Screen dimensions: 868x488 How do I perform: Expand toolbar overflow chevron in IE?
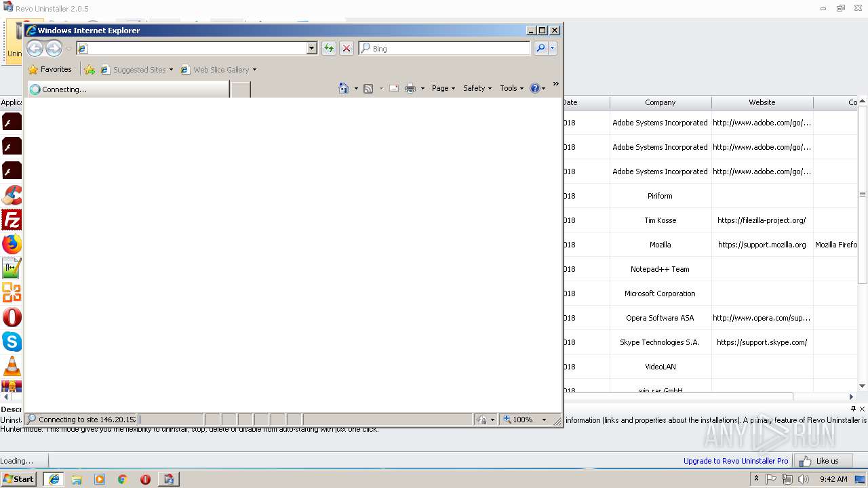pyautogui.click(x=555, y=84)
